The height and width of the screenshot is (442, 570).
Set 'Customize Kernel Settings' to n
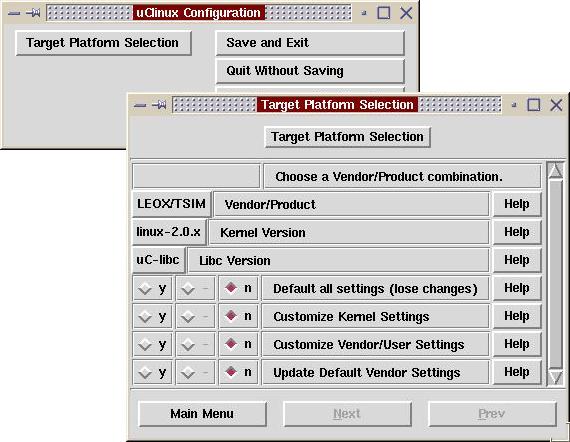(238, 316)
